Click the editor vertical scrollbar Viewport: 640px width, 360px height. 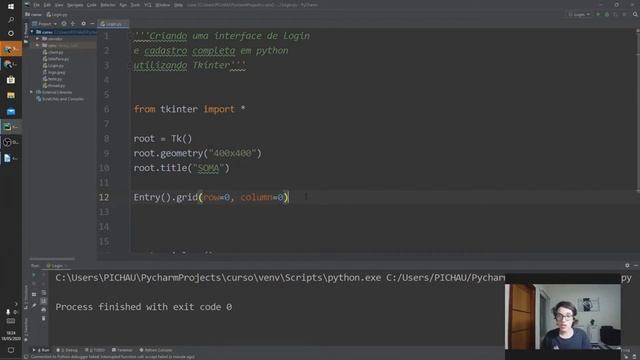coord(638,110)
